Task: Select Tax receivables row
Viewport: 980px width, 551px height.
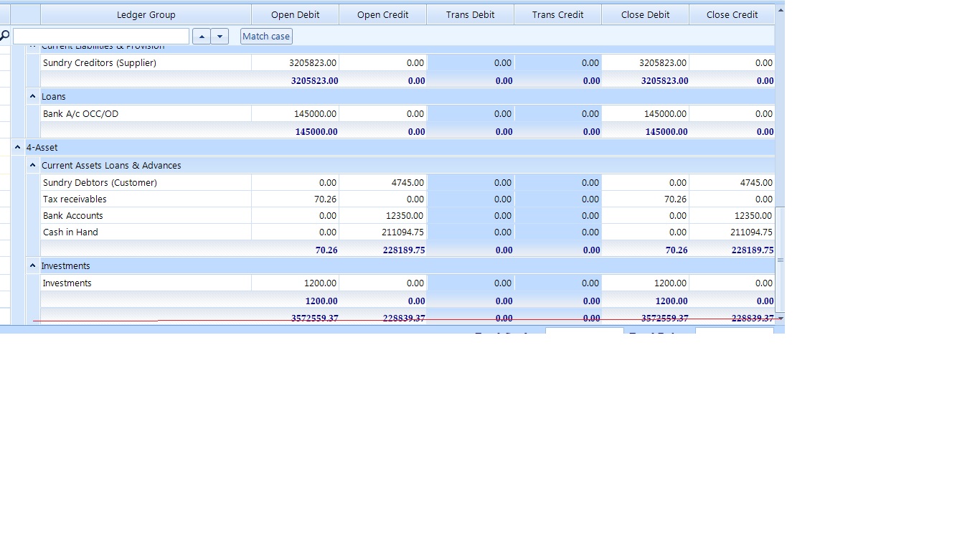Action: (x=407, y=199)
